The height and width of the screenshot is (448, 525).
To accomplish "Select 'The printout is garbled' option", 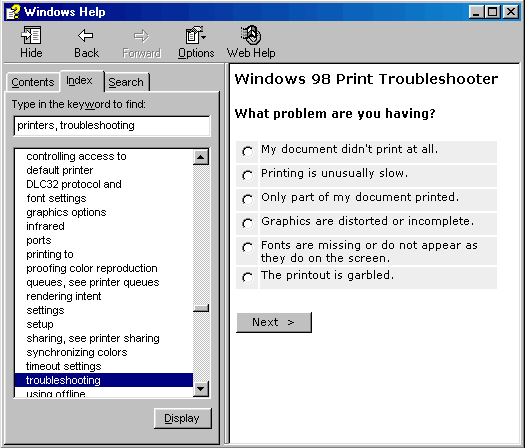I will coord(248,278).
